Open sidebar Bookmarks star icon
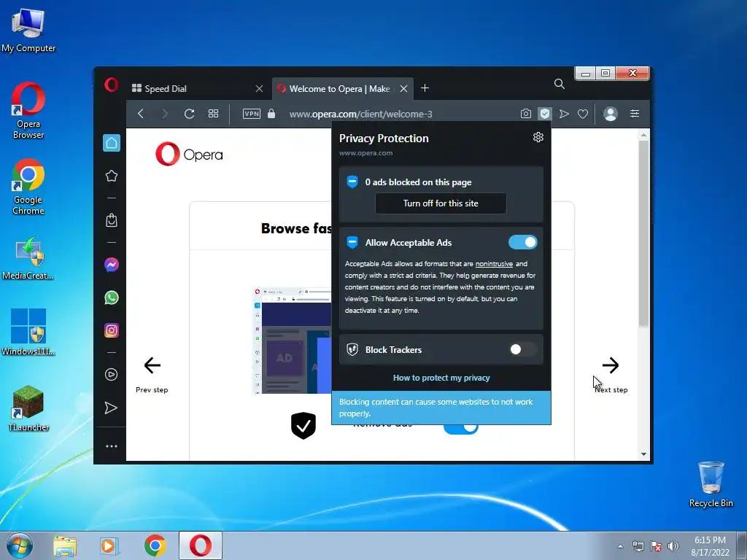Image resolution: width=747 pixels, height=560 pixels. coord(112,176)
